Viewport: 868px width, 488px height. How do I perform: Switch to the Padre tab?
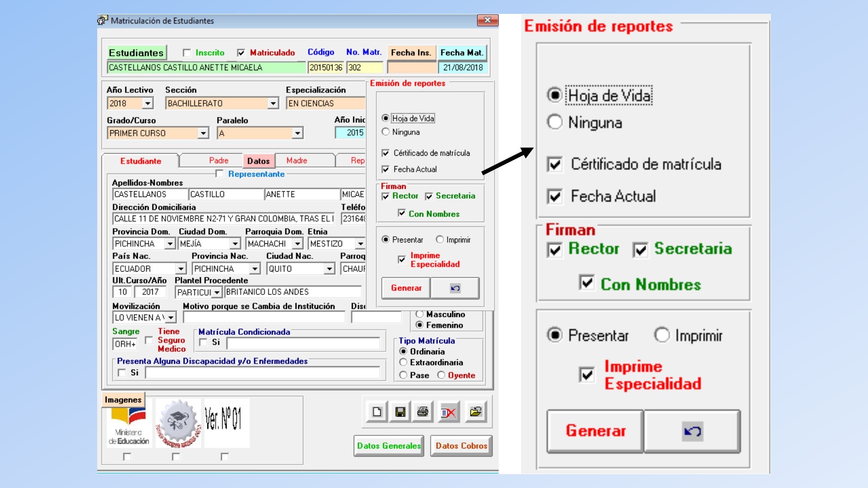[x=219, y=160]
